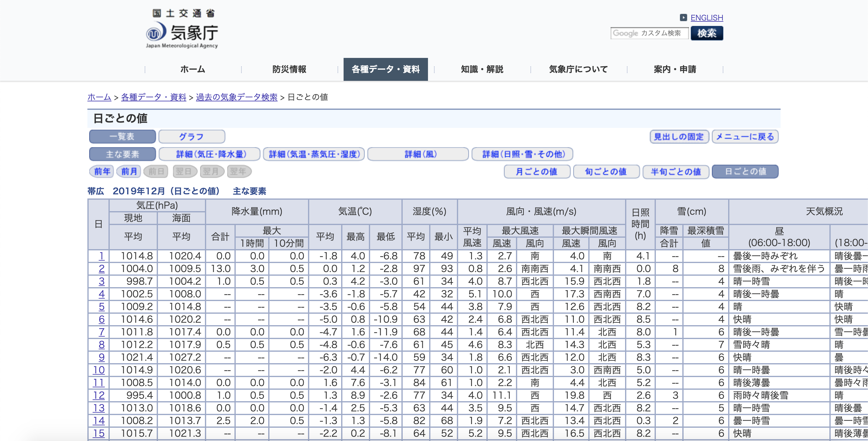Open the 防災情報 navigation menu item
This screenshot has height=441, width=868.
click(x=289, y=69)
